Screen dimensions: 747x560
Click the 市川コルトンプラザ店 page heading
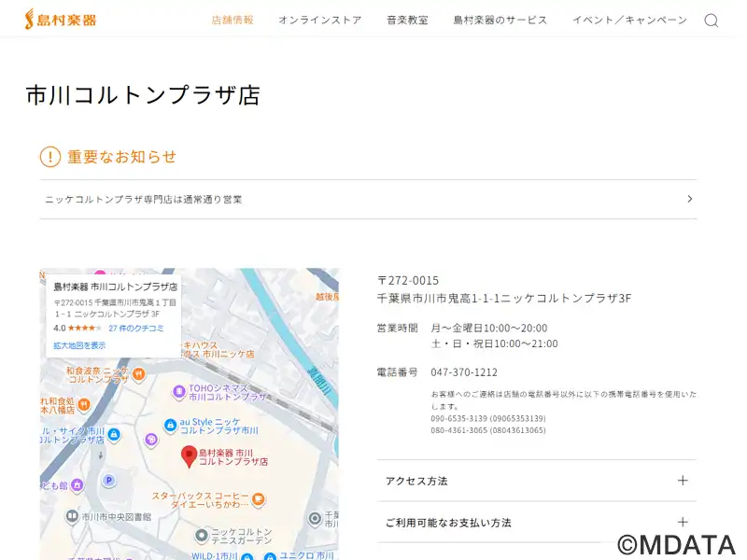click(143, 95)
